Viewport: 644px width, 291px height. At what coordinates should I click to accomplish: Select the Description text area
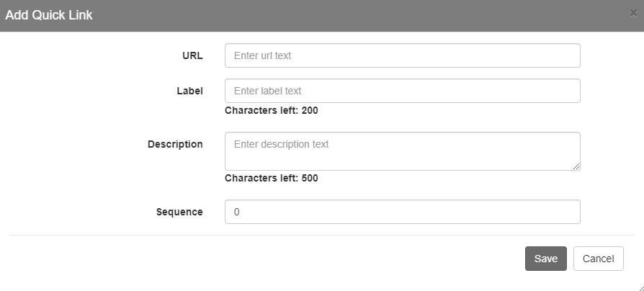(403, 151)
